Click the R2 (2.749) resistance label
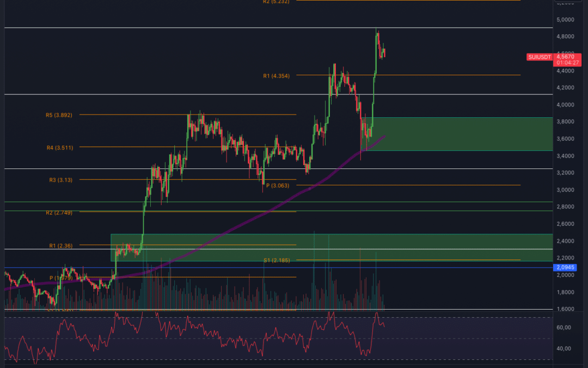This screenshot has height=368, width=588. (59, 213)
